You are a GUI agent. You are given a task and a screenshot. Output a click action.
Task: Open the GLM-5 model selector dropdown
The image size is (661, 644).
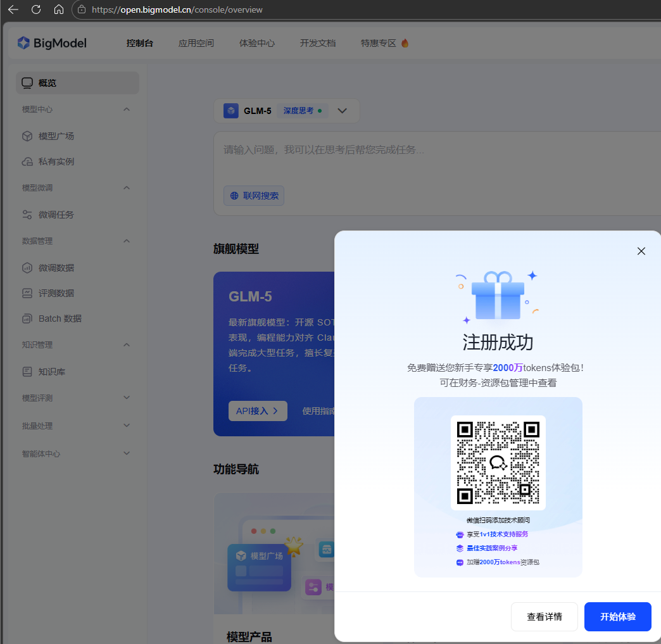tap(342, 111)
